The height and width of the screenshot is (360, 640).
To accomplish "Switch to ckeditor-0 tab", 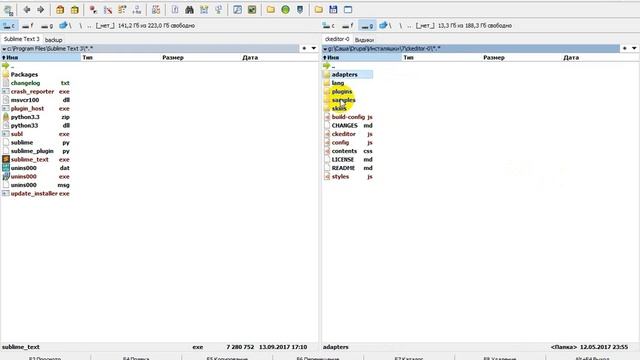I will click(337, 39).
